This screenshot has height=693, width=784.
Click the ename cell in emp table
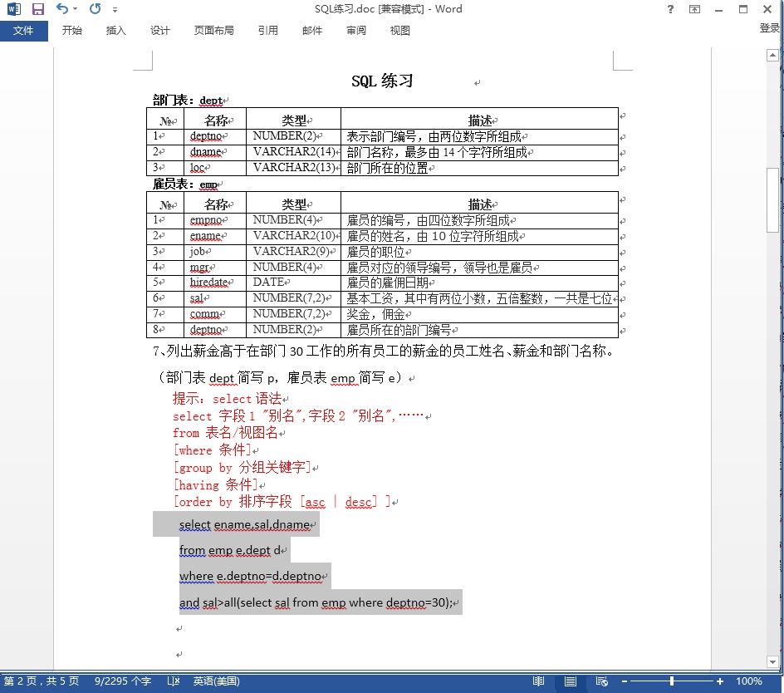[x=215, y=236]
